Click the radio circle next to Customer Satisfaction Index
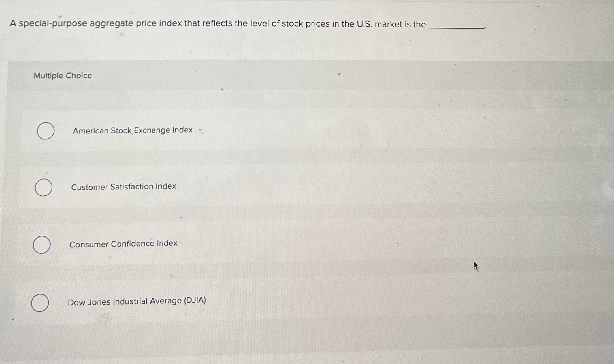The image size is (614, 364). click(x=43, y=187)
